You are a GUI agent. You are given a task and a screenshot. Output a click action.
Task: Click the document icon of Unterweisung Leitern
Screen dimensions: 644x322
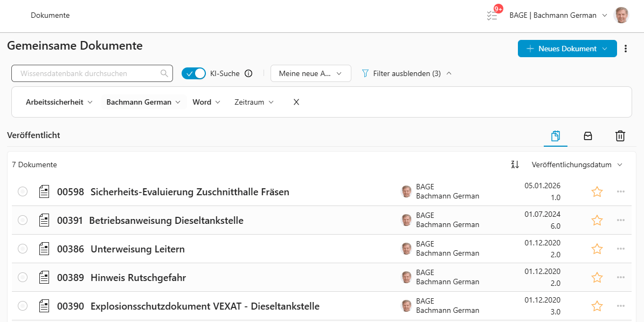44,249
